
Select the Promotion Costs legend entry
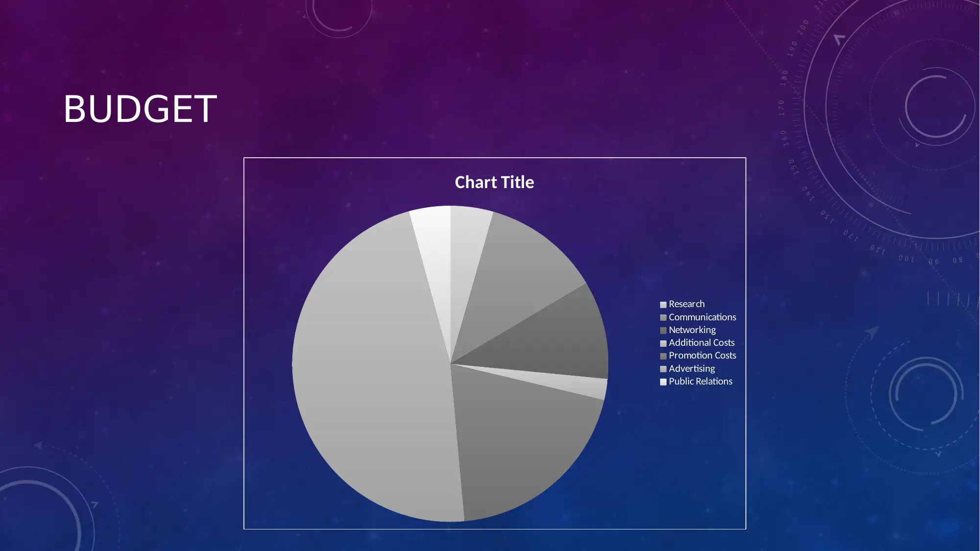click(698, 356)
